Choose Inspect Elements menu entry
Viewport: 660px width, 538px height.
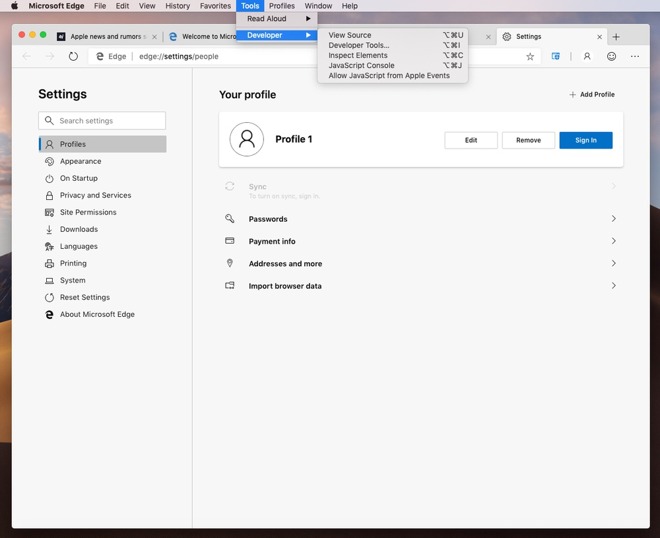coord(392,55)
